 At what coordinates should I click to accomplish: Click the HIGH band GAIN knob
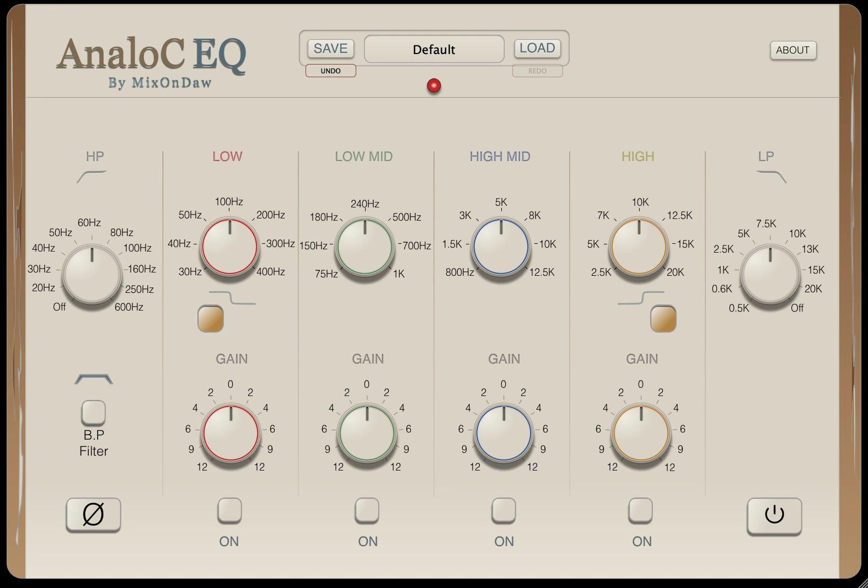pyautogui.click(x=641, y=432)
